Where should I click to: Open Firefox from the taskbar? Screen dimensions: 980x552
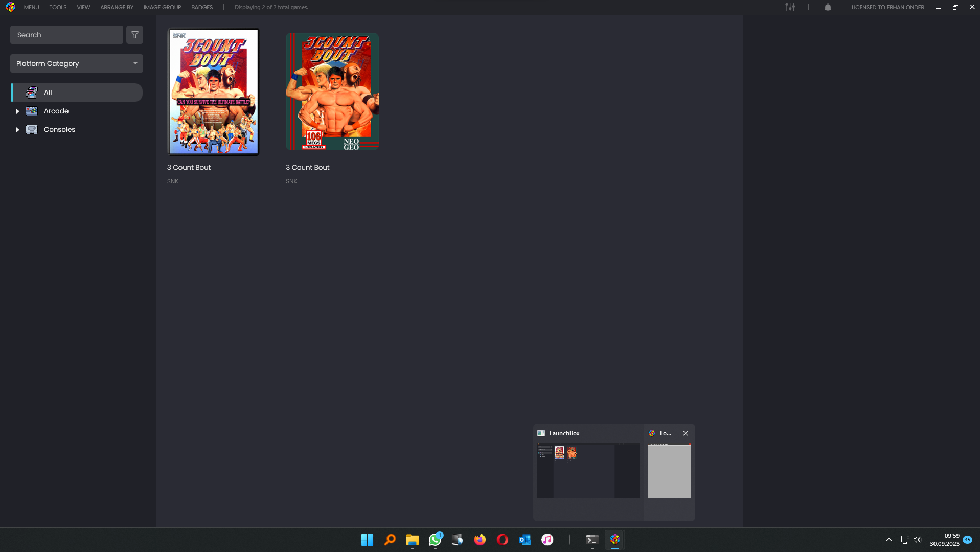[480, 540]
